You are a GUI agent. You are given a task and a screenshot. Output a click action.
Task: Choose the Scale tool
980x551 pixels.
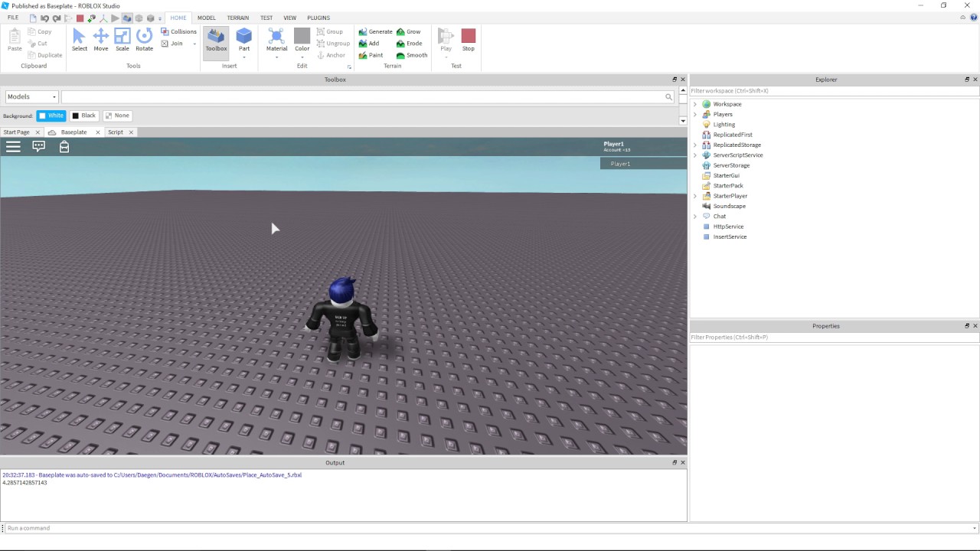click(122, 40)
